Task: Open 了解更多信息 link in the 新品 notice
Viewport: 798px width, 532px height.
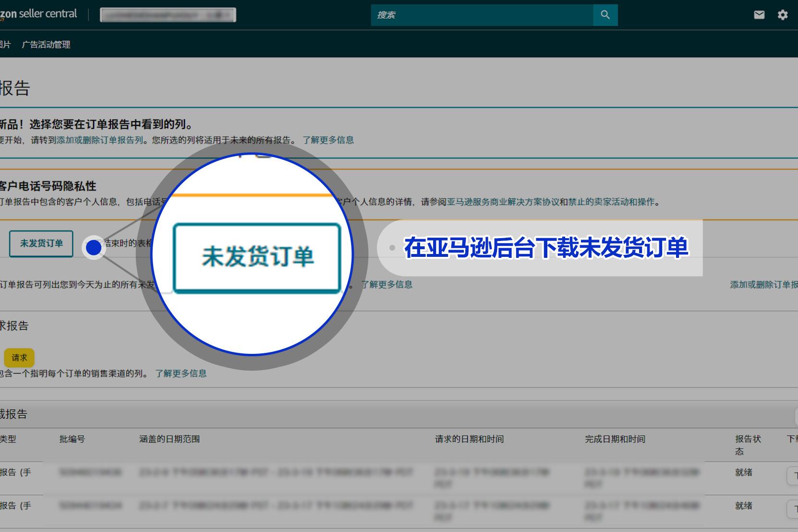Action: click(328, 140)
